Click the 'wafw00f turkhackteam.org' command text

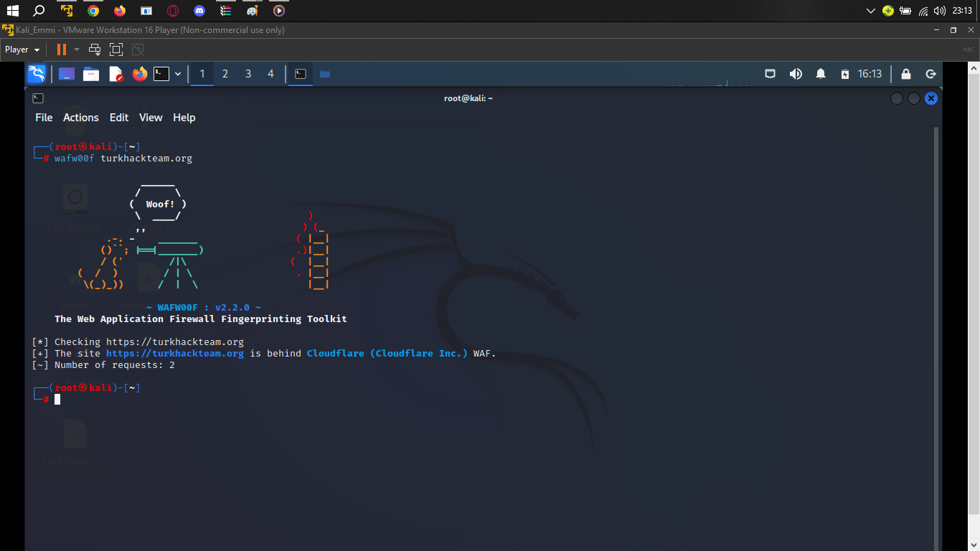click(123, 158)
